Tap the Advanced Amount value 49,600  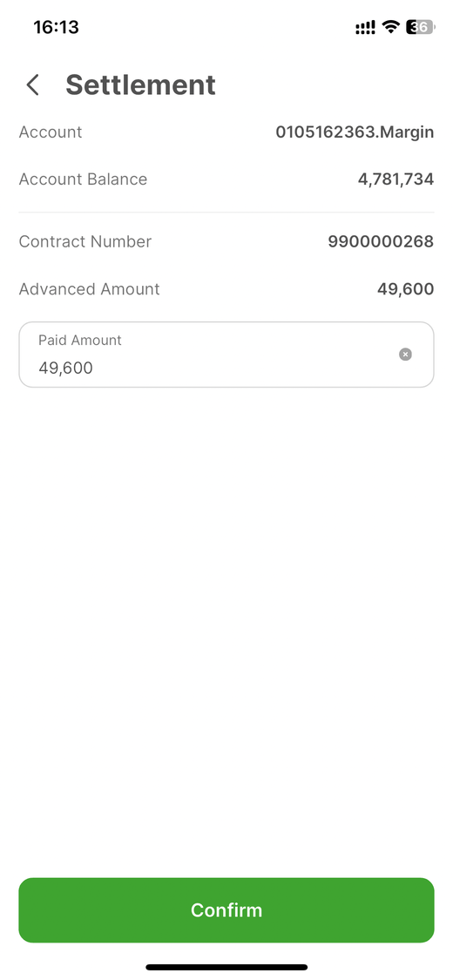[405, 288]
